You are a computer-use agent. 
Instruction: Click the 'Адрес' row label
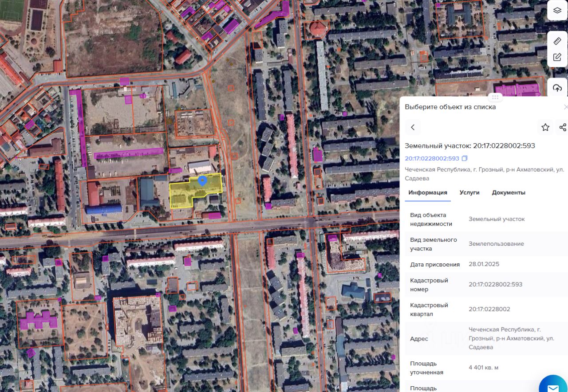(419, 338)
